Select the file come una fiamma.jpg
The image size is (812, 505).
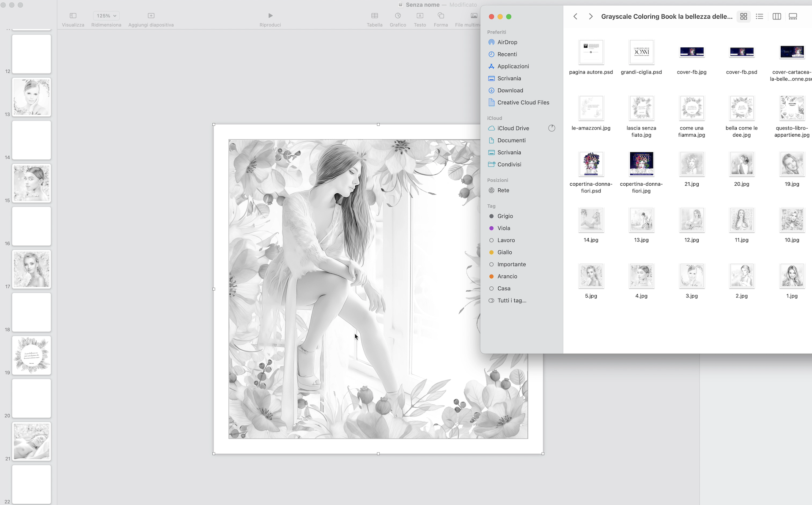pyautogui.click(x=691, y=108)
